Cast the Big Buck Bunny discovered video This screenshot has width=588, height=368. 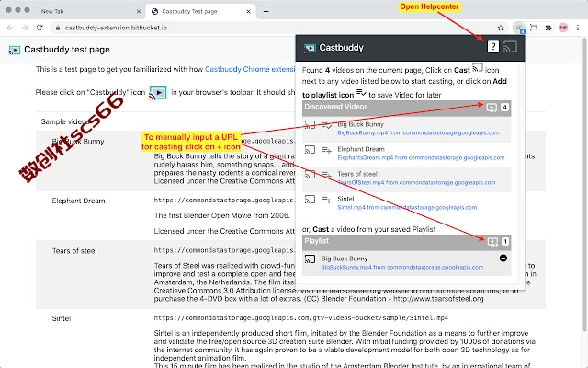pyautogui.click(x=310, y=125)
